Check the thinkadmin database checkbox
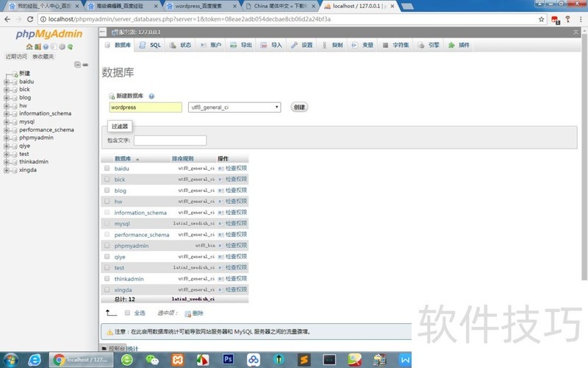Image resolution: width=588 pixels, height=368 pixels. click(107, 279)
